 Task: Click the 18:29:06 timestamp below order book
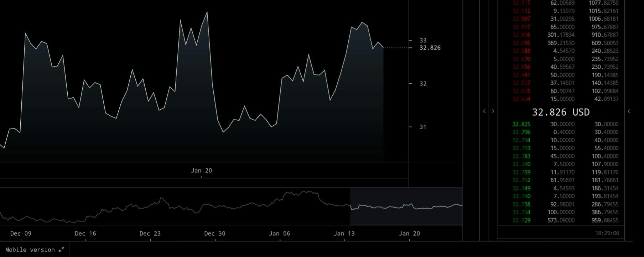click(x=607, y=233)
